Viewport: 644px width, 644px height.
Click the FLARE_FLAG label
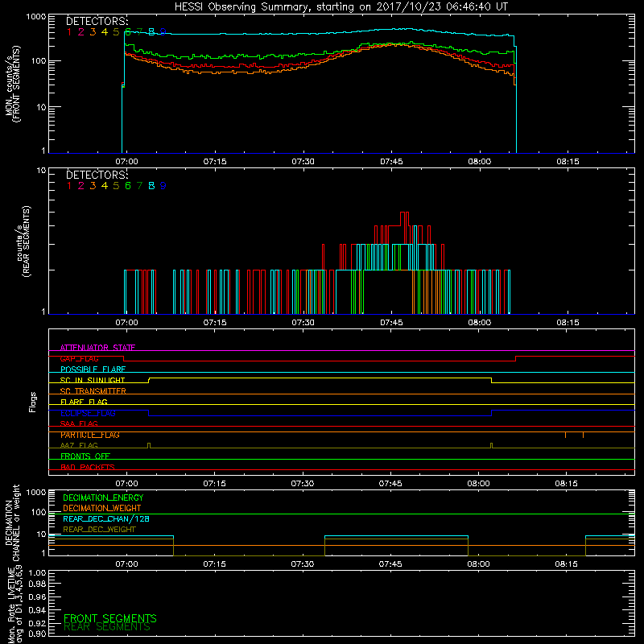84,402
